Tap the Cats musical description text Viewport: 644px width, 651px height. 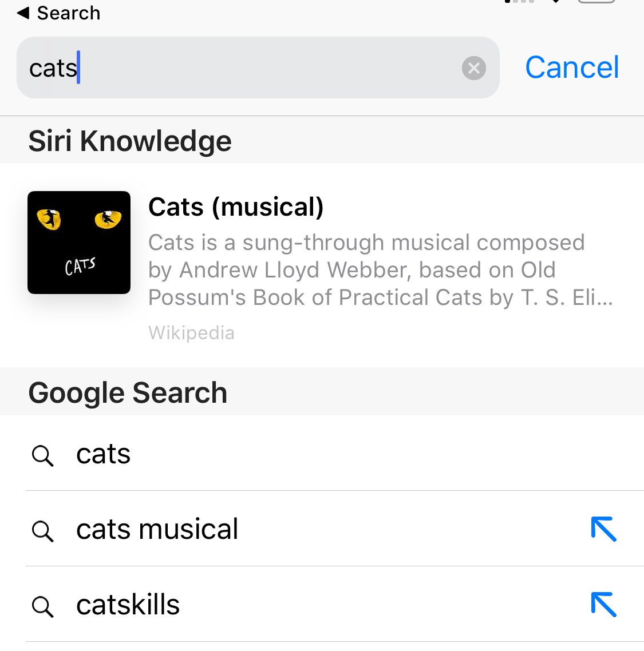click(380, 270)
